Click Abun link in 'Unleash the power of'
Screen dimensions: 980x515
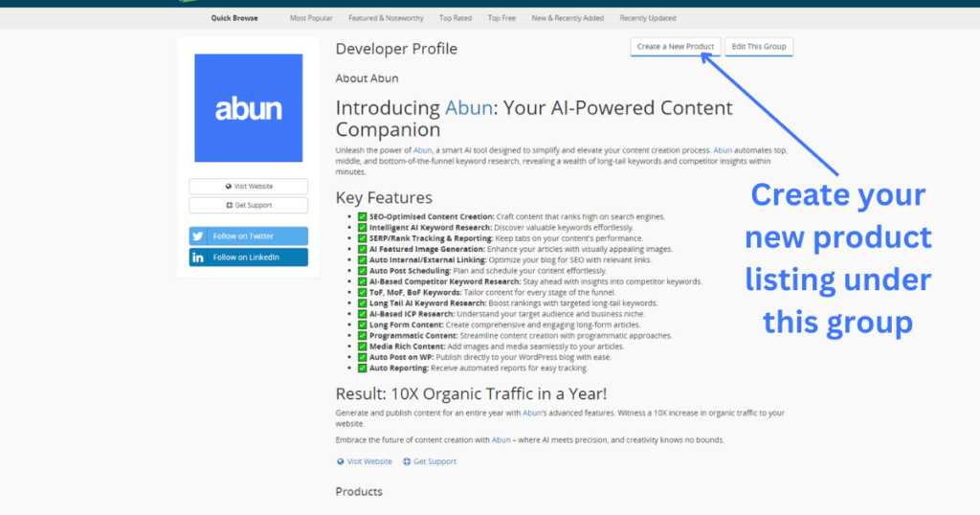click(x=422, y=150)
